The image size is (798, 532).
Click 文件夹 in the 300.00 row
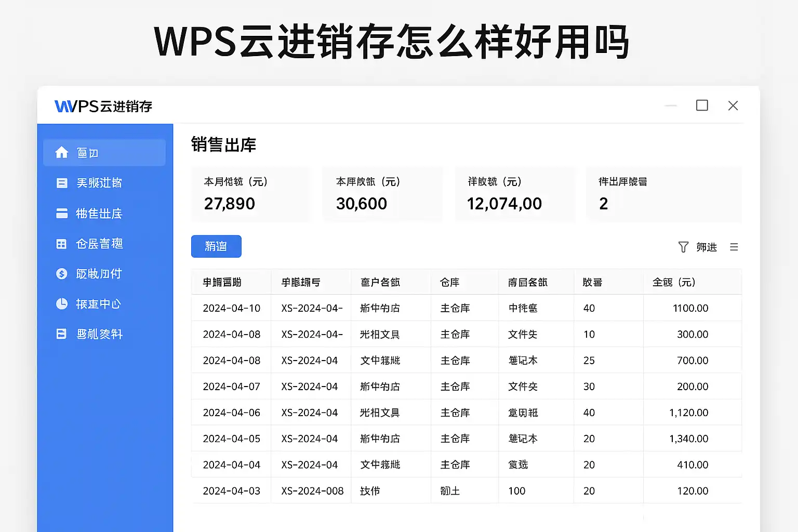click(523, 334)
